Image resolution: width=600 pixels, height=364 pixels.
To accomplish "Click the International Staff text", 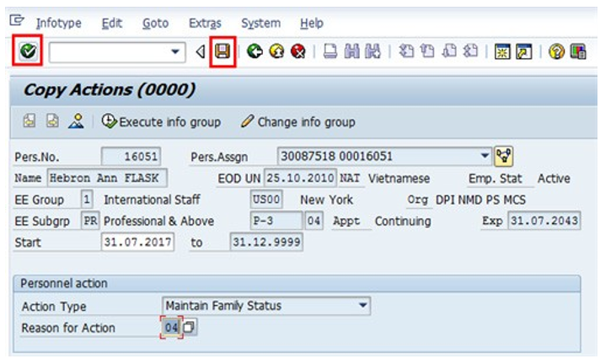I will (x=152, y=200).
